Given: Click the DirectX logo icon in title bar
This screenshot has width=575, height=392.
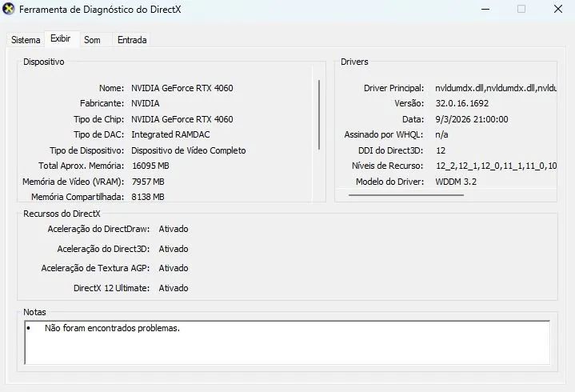Looking at the screenshot, I should coord(9,9).
